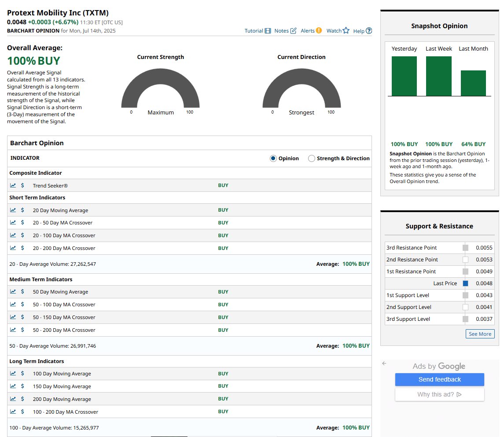
Task: Click '1st Resistance Point' label
Action: [411, 272]
